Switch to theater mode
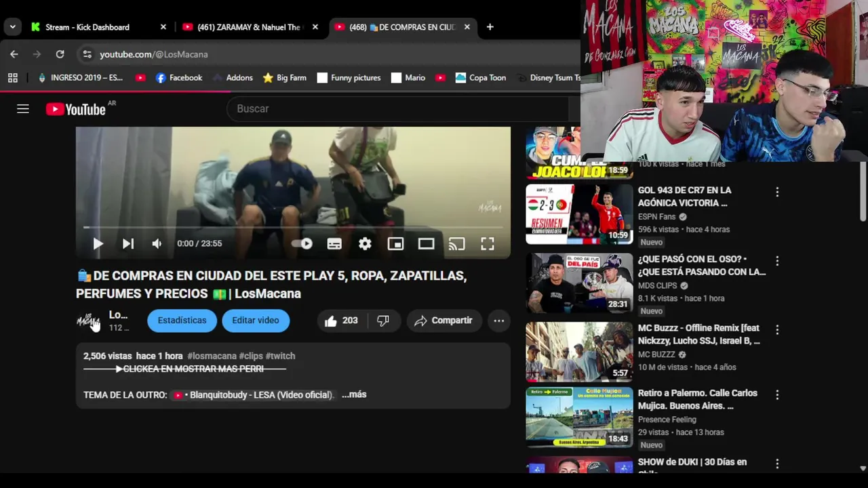 (x=426, y=244)
